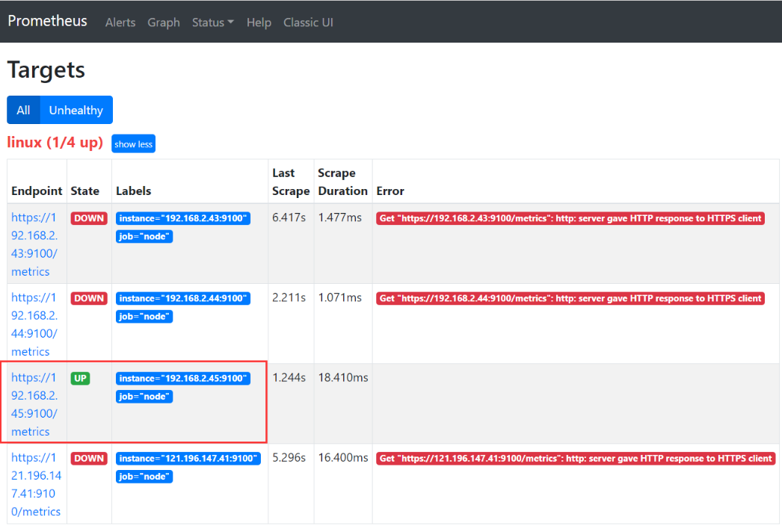Viewport: 782px width, 532px height.
Task: Navigate to the Alerts page
Action: [120, 22]
